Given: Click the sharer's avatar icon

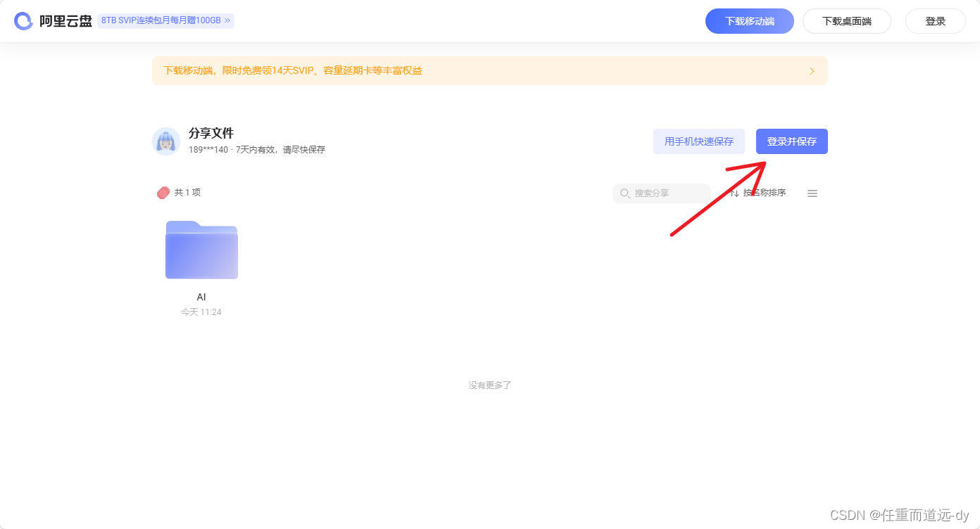Looking at the screenshot, I should [166, 141].
